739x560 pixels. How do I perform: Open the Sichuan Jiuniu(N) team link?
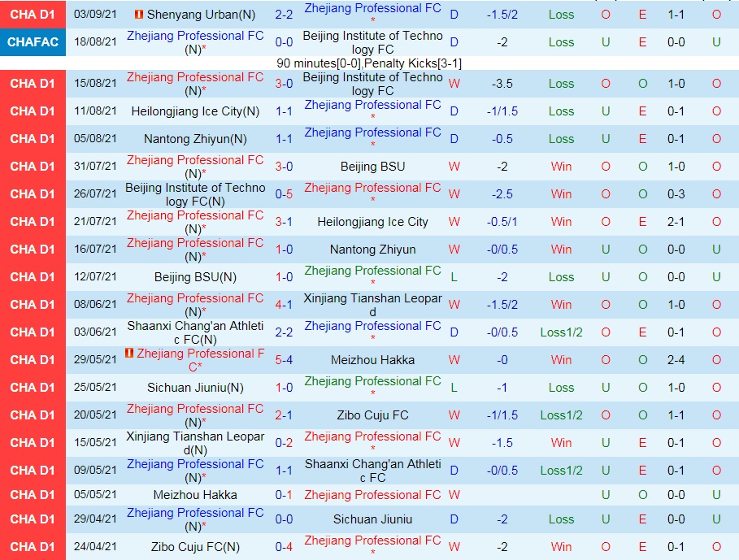(x=195, y=388)
